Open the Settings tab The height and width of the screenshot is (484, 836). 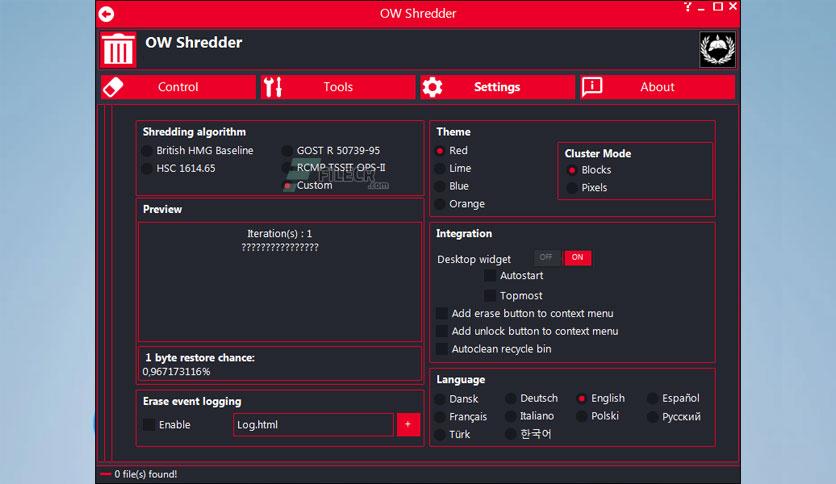click(497, 87)
